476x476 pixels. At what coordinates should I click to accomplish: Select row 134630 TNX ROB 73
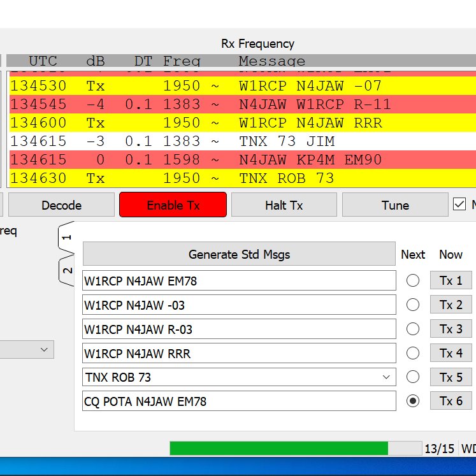point(243,178)
